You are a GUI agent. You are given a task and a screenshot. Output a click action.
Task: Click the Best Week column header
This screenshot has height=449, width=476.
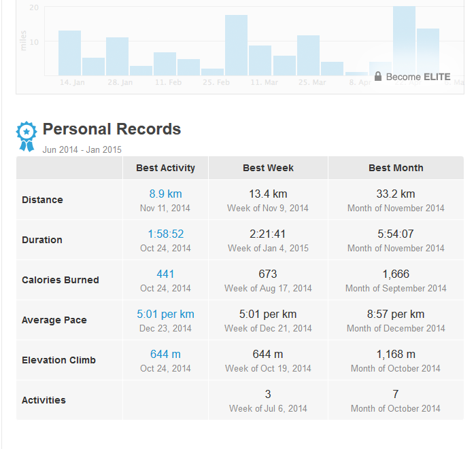pyautogui.click(x=268, y=168)
